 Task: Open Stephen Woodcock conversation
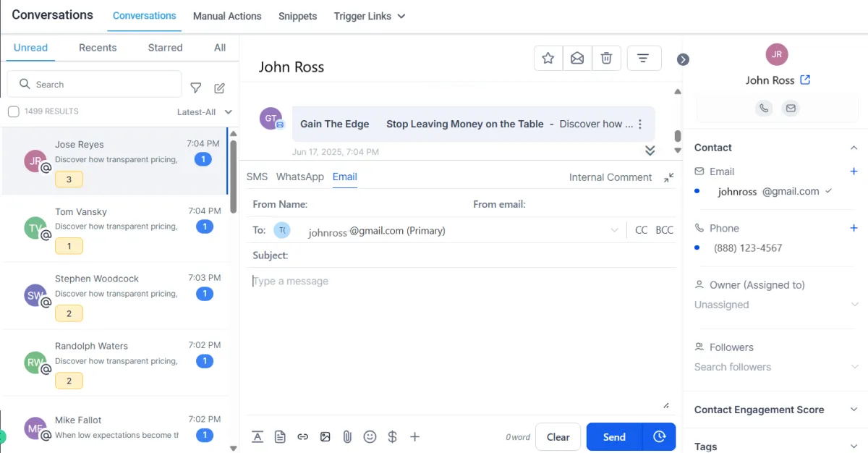point(114,295)
